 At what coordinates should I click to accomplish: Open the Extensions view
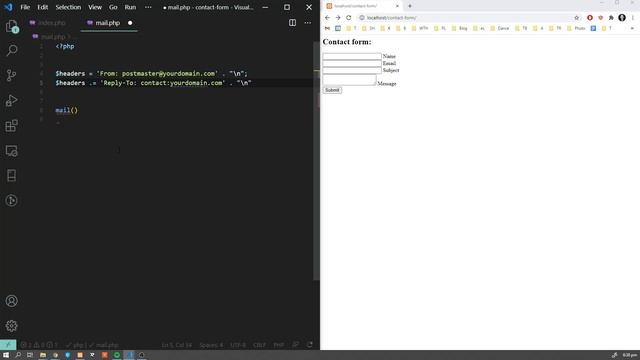(x=11, y=126)
